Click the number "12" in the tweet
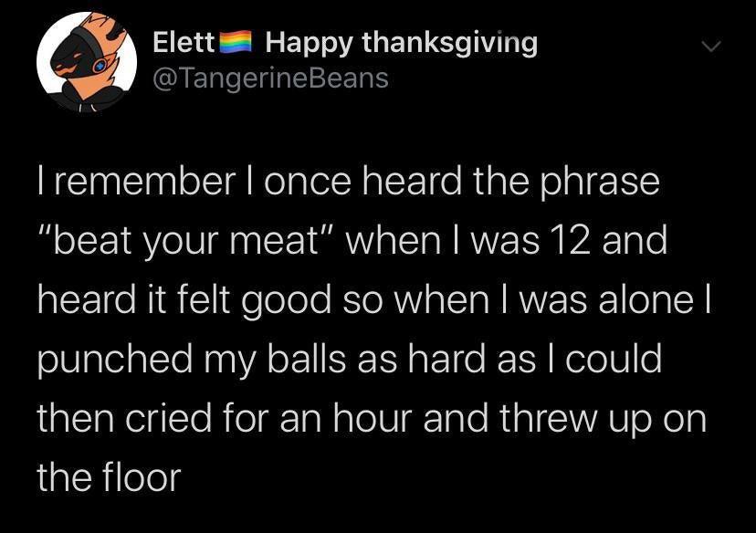756x533 pixels. pyautogui.click(x=564, y=242)
